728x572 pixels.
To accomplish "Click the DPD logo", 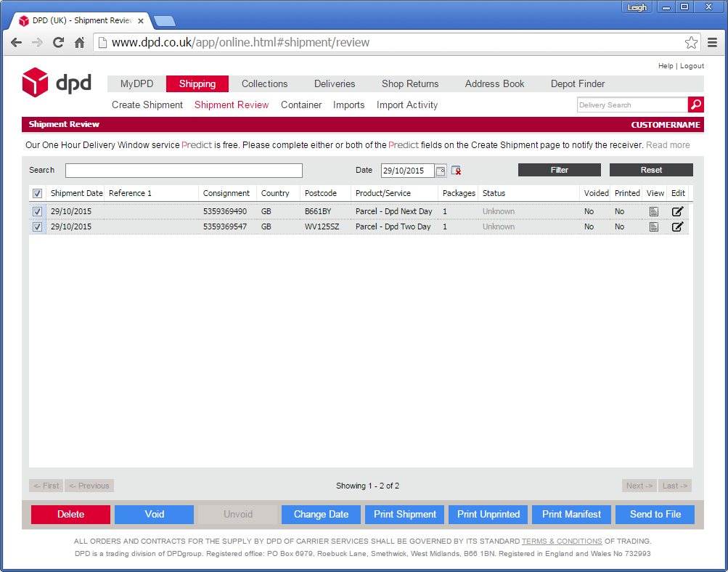I will click(57, 83).
